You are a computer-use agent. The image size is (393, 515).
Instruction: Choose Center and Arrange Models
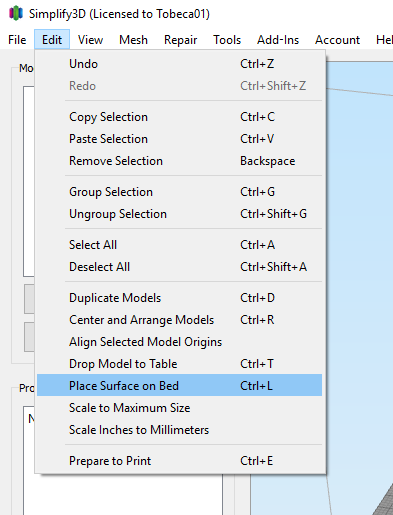[x=179, y=320]
